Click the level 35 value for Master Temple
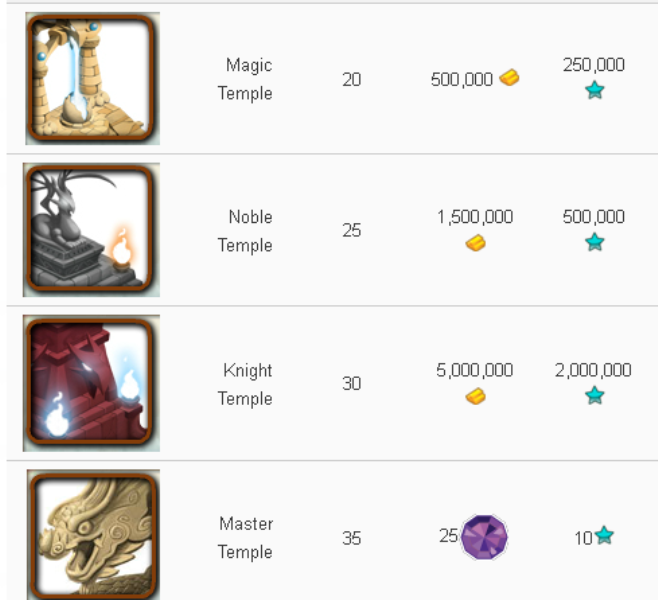 point(351,538)
